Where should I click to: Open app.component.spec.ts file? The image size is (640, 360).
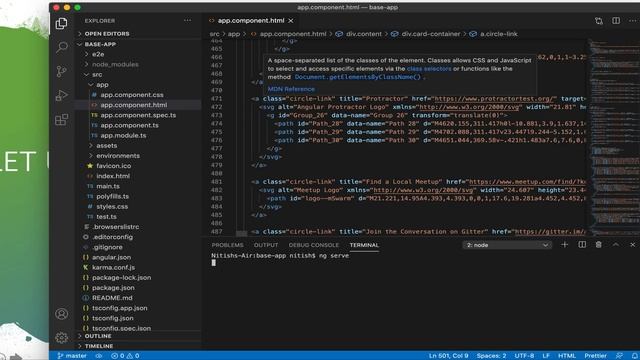click(139, 115)
